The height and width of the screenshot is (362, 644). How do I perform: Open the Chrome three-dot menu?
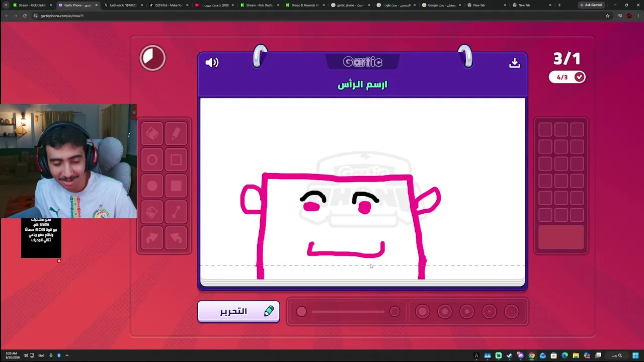tap(638, 16)
